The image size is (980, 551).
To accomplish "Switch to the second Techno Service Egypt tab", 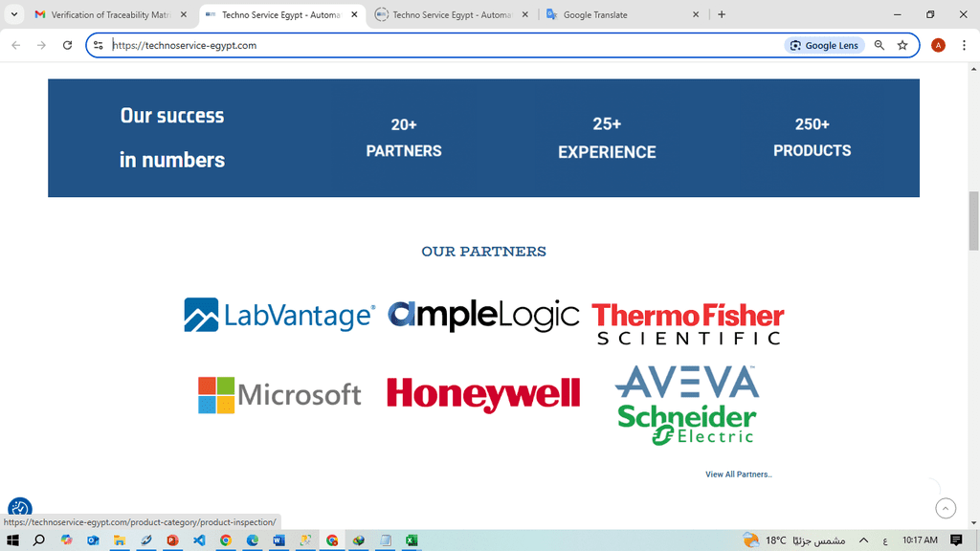I will [x=452, y=14].
